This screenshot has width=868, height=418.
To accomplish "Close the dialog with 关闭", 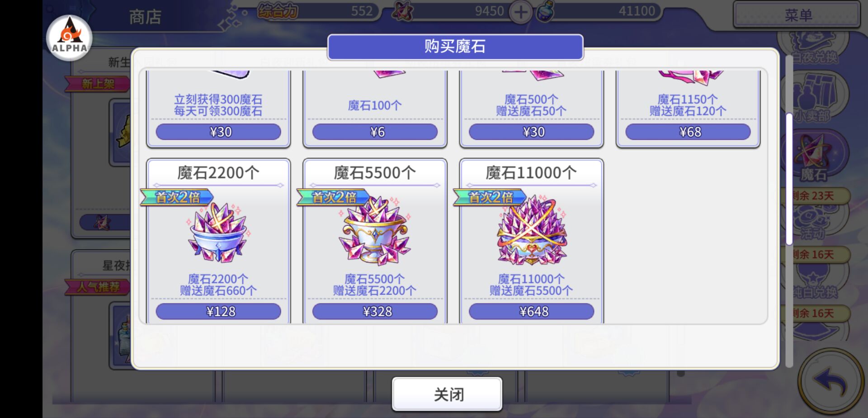I will point(447,394).
